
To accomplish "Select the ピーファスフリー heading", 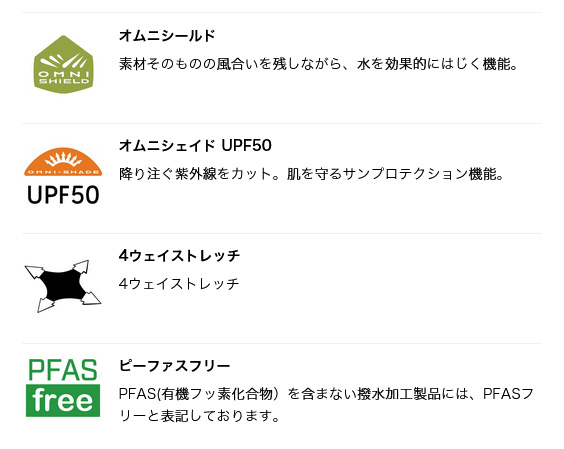I will (174, 366).
